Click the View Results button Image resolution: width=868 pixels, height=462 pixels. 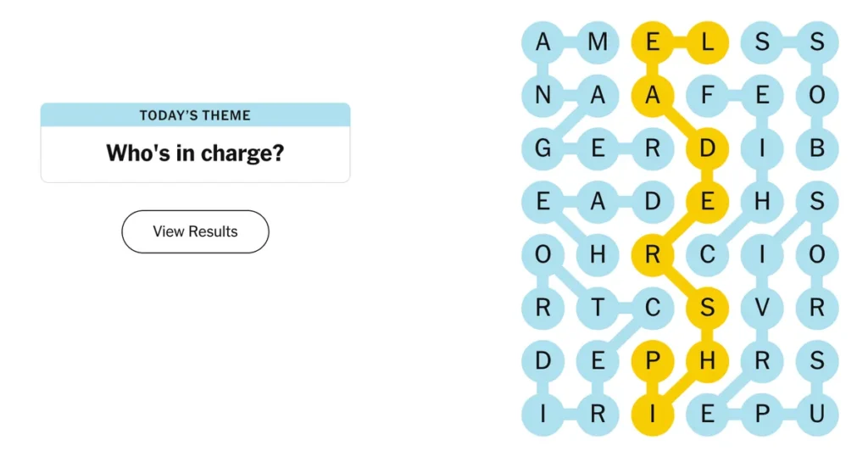pos(196,231)
